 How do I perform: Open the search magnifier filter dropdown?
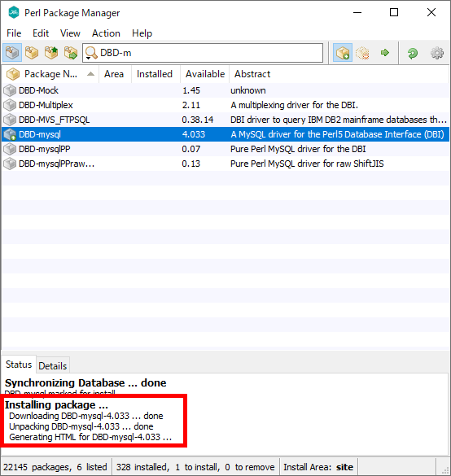point(91,53)
